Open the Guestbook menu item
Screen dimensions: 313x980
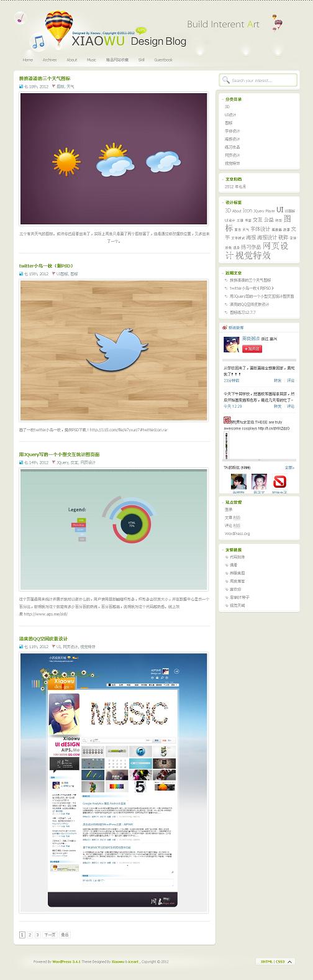tap(163, 60)
